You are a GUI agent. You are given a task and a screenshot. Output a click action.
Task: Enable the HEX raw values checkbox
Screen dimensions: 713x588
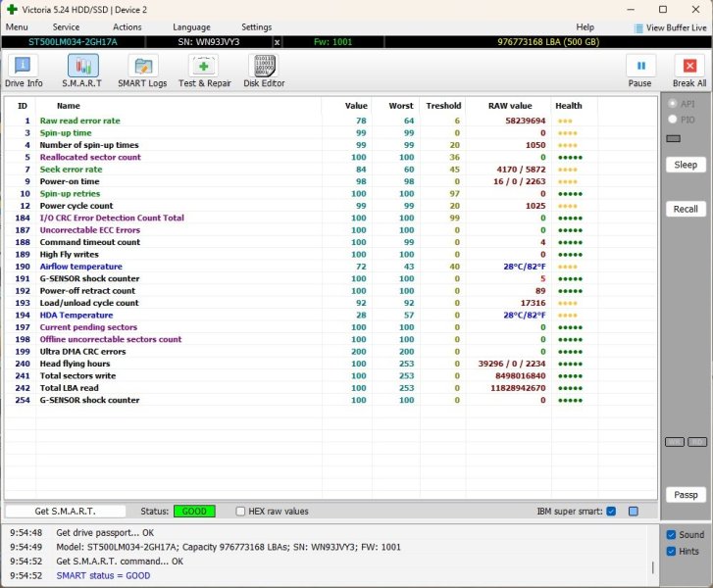(241, 512)
